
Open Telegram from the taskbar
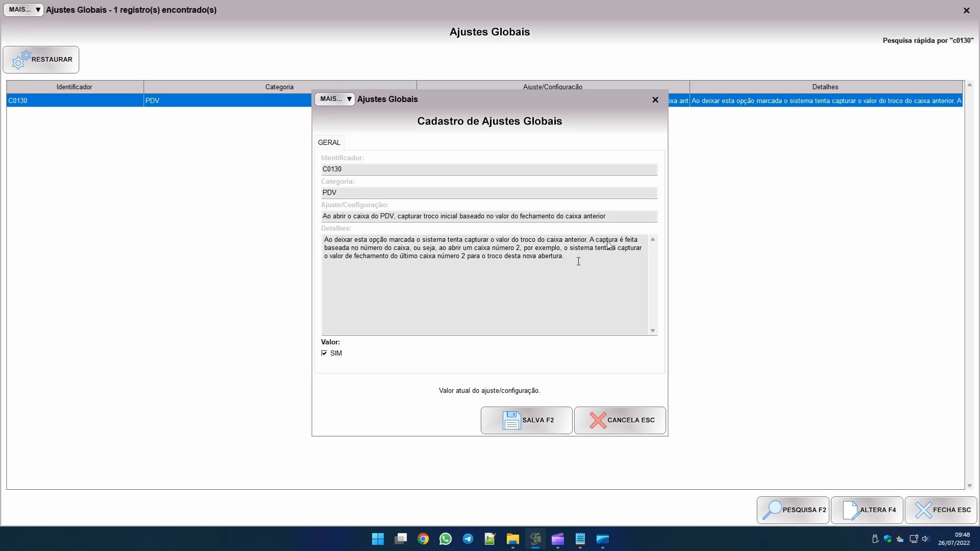[468, 539]
